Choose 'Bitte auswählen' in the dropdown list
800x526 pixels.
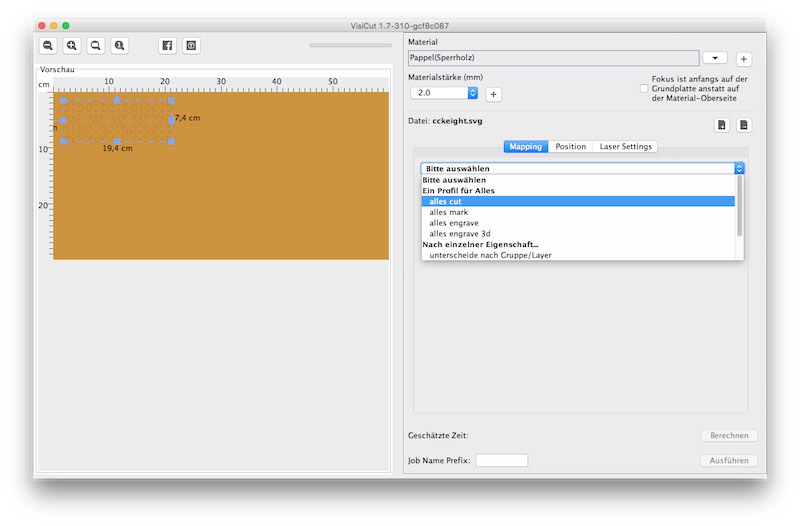point(578,180)
